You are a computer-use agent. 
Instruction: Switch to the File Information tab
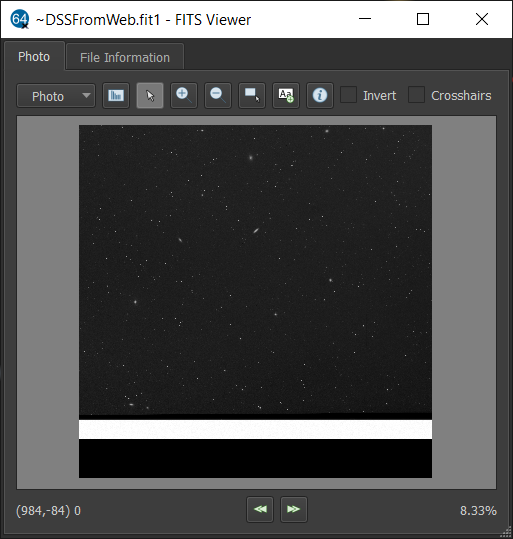[x=125, y=57]
